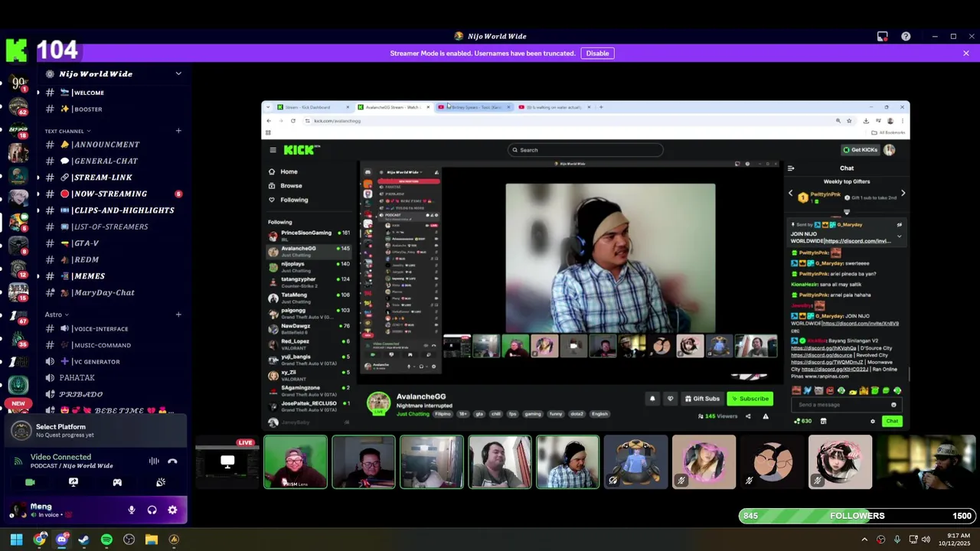Viewport: 980px width, 551px height.
Task: Expand the STREAM-LINK channel thread arrow
Action: (38, 178)
